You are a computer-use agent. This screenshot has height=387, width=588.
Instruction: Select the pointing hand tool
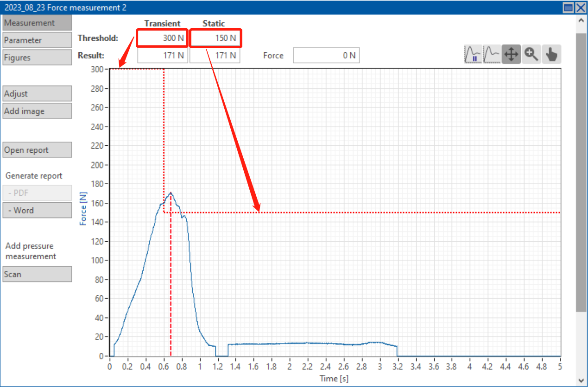[x=551, y=55]
